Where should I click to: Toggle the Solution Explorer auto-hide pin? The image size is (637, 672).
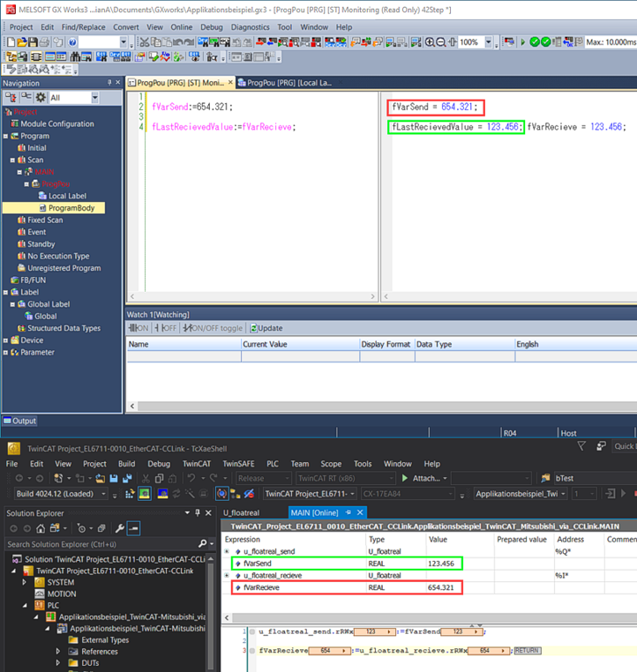(198, 512)
